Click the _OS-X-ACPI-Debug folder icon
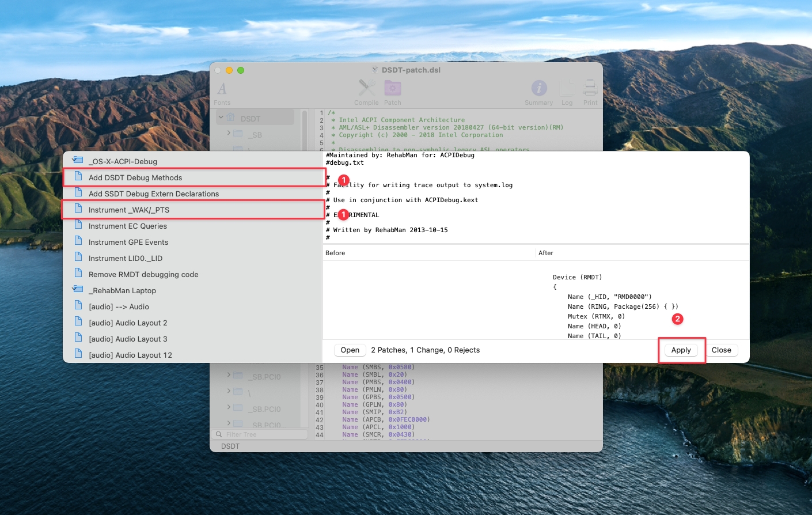Image resolution: width=812 pixels, height=515 pixels. [x=78, y=161]
